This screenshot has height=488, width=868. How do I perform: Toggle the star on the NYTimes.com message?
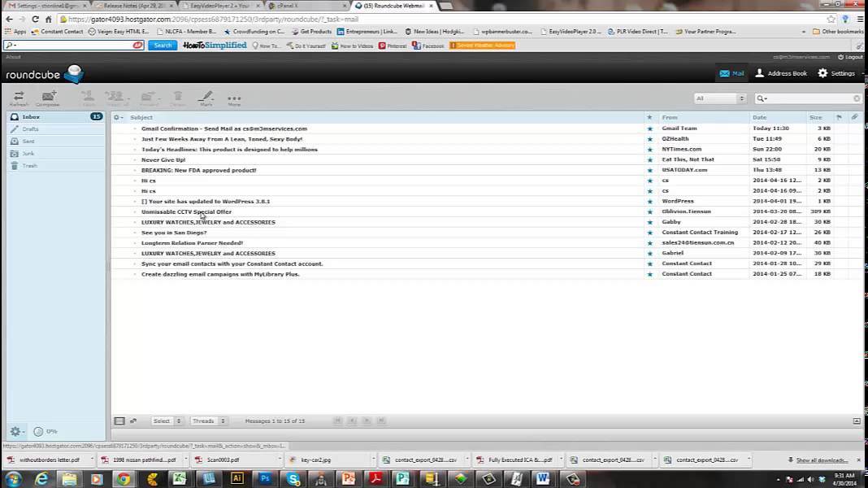[650, 150]
